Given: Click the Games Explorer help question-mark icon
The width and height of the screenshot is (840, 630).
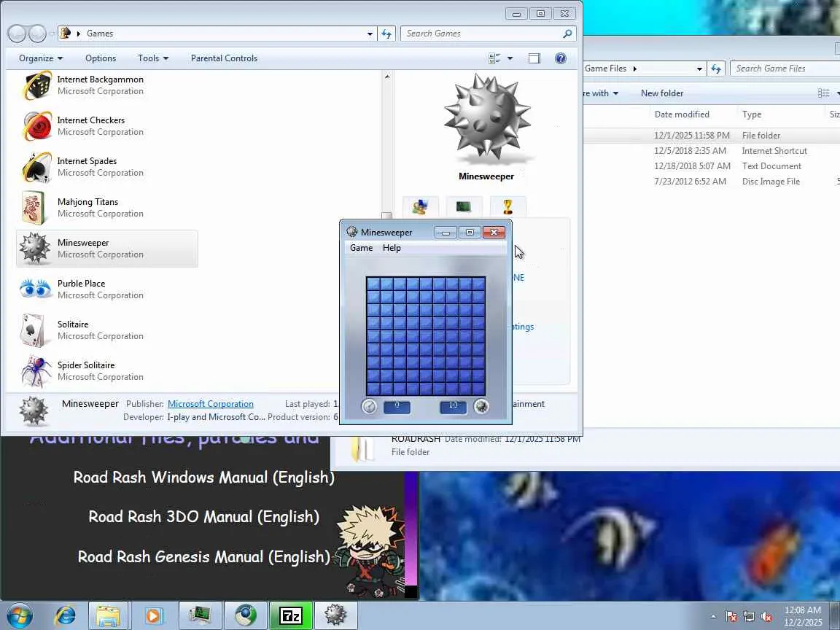Looking at the screenshot, I should click(560, 58).
